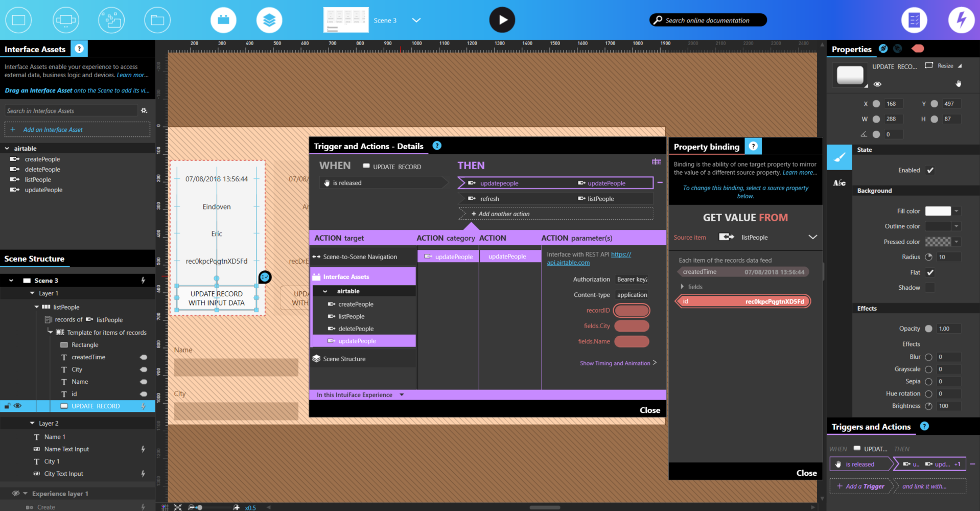Toggle binding pill on City row
This screenshot has width=980, height=511.
pyautogui.click(x=144, y=369)
